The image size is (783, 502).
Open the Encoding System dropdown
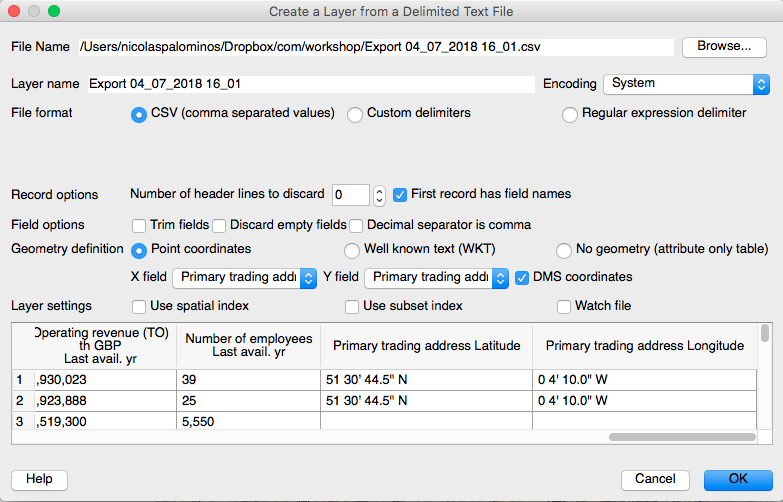point(686,84)
